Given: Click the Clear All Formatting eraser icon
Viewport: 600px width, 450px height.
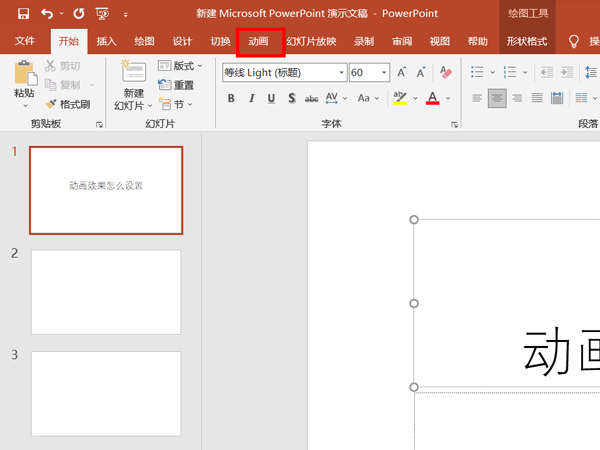Looking at the screenshot, I should 446,72.
